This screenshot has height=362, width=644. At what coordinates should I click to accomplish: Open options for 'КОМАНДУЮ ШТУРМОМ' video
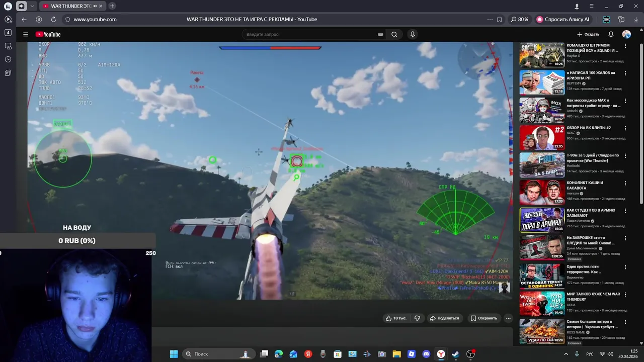625,46
